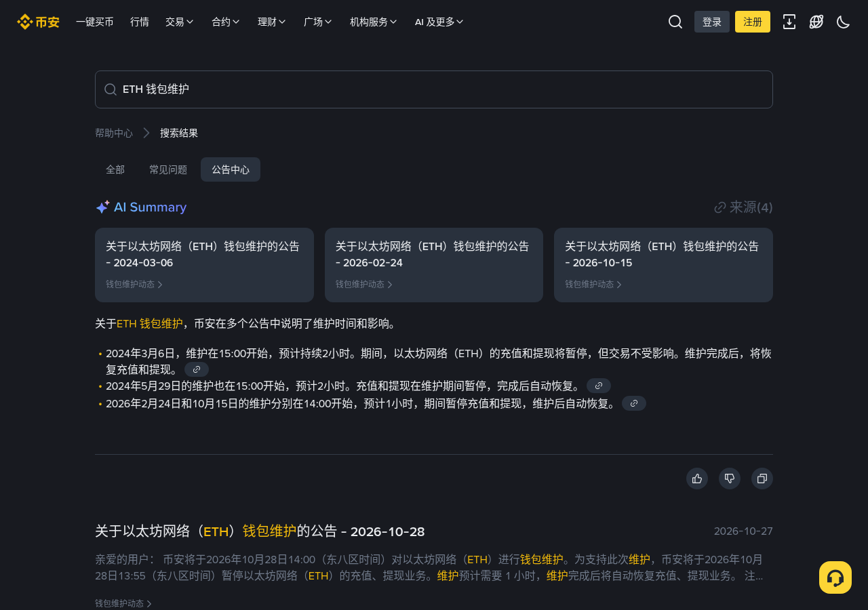The height and width of the screenshot is (610, 868).
Task: Open 钱包维护动态 tag under 2026-10-28 result
Action: [x=123, y=603]
